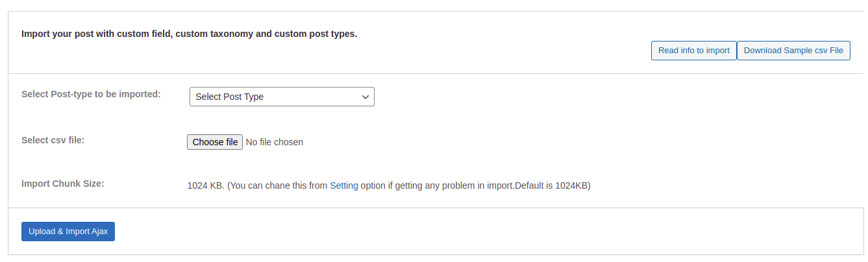Start upload with Upload & Import Ajax

[x=68, y=232]
